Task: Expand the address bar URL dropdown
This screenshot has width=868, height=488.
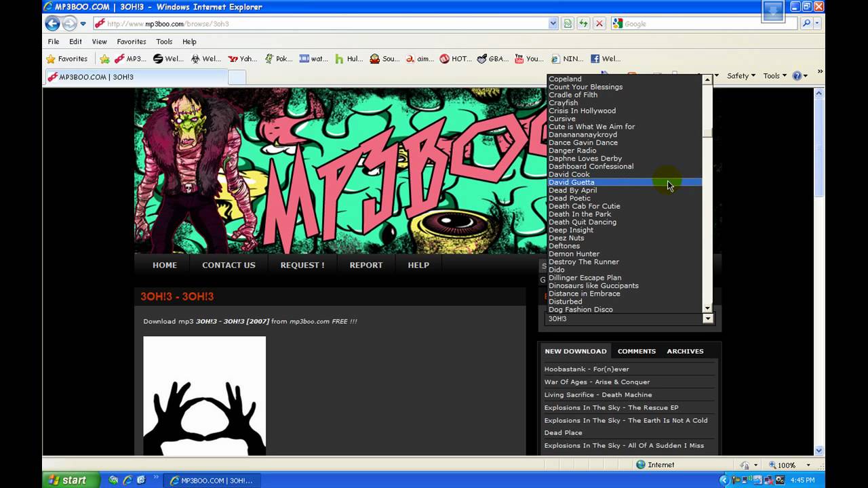Action: pos(553,23)
